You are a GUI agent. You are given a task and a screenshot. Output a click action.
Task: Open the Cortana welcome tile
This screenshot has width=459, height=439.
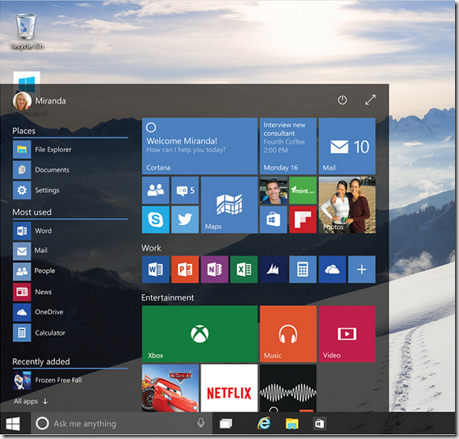200,146
